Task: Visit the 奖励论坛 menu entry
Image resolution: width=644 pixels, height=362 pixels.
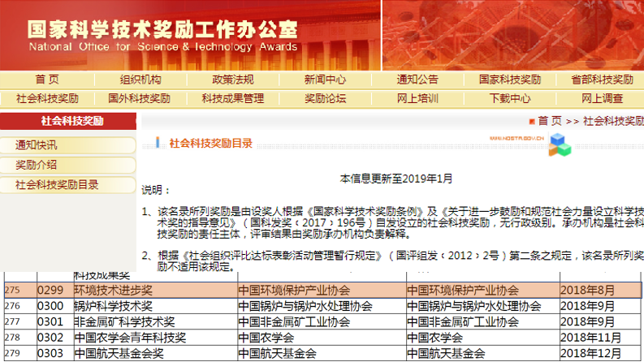Action: tap(325, 98)
